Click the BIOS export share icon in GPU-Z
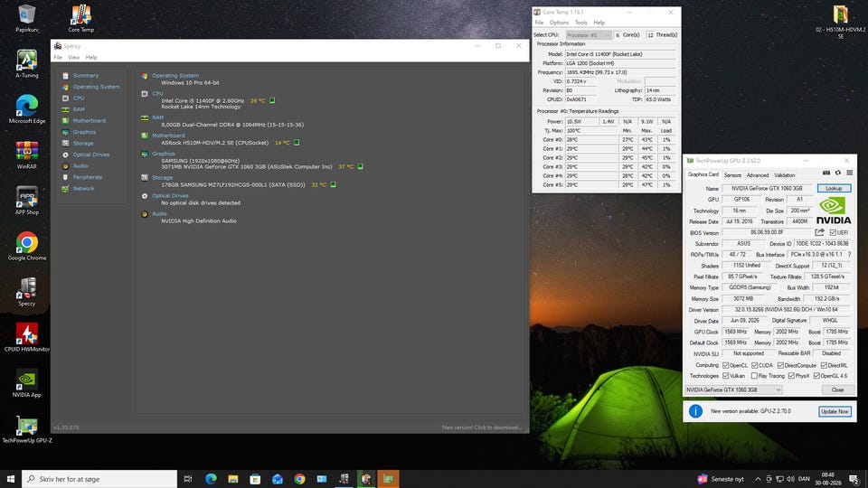 [819, 232]
